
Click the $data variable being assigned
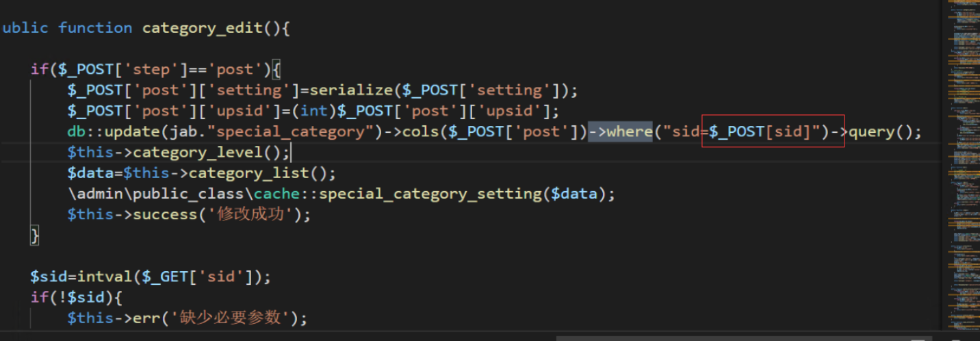90,173
